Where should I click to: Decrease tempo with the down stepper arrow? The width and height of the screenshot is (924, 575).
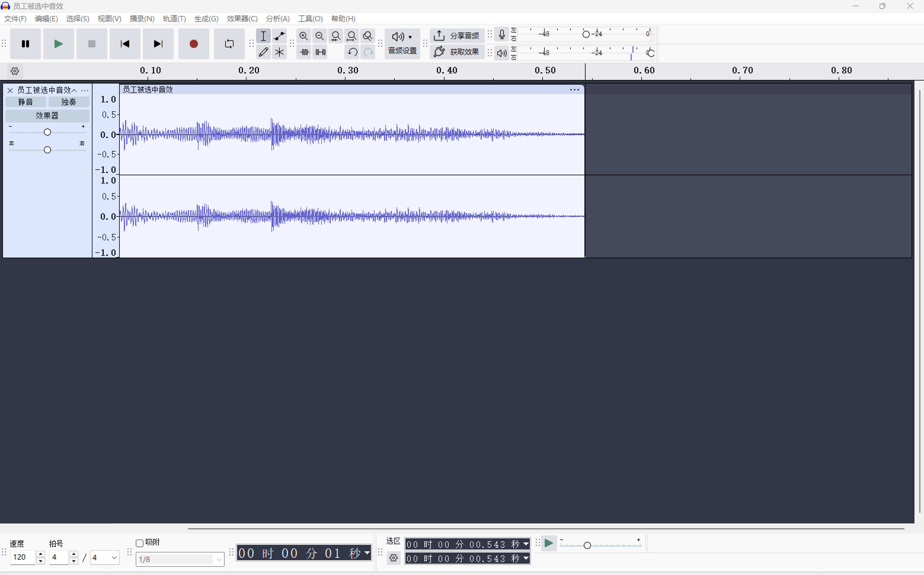(x=40, y=561)
